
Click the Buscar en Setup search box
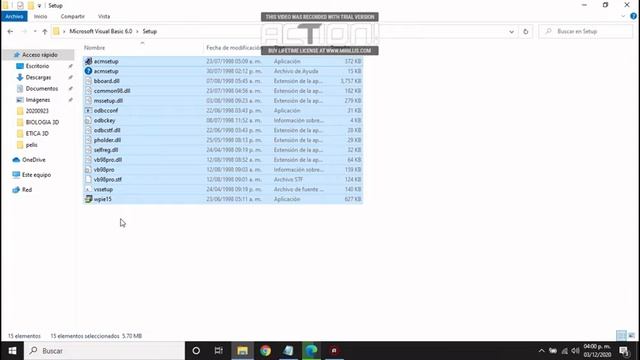coord(586,31)
